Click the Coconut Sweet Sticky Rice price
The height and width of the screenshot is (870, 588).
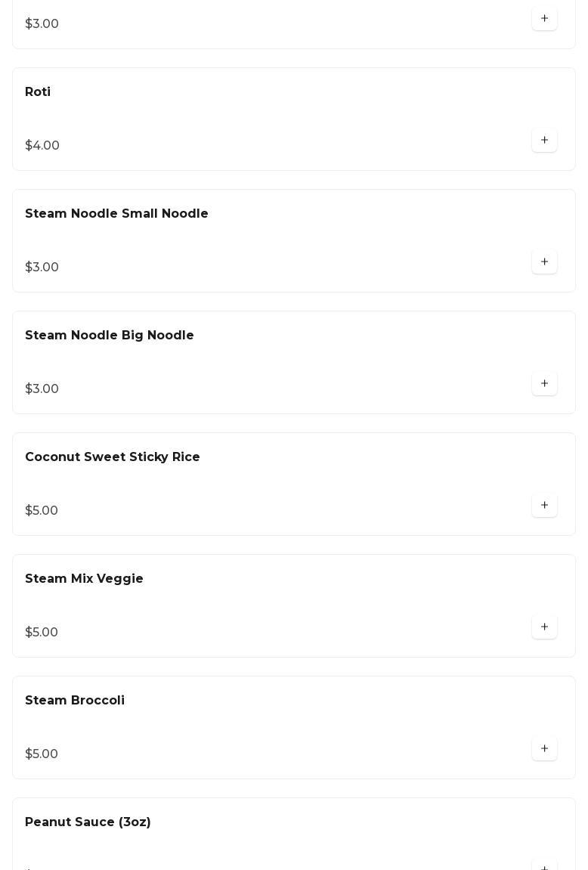click(x=42, y=511)
